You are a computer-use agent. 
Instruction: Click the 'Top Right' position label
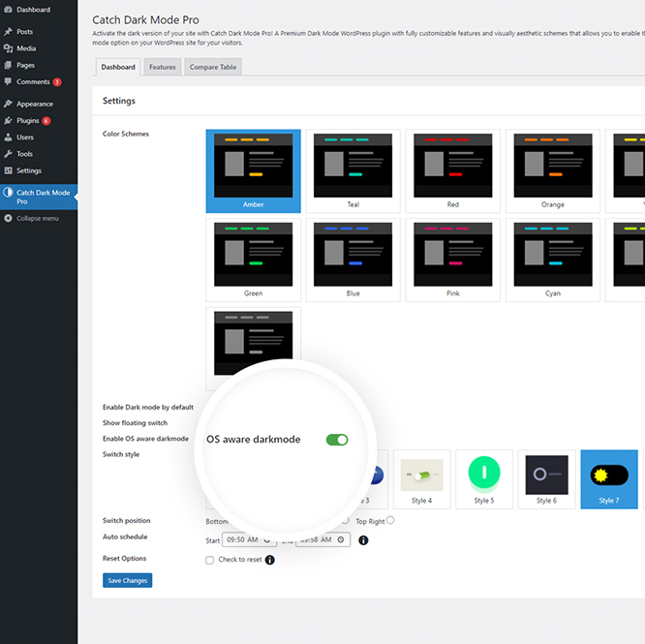coord(370,521)
